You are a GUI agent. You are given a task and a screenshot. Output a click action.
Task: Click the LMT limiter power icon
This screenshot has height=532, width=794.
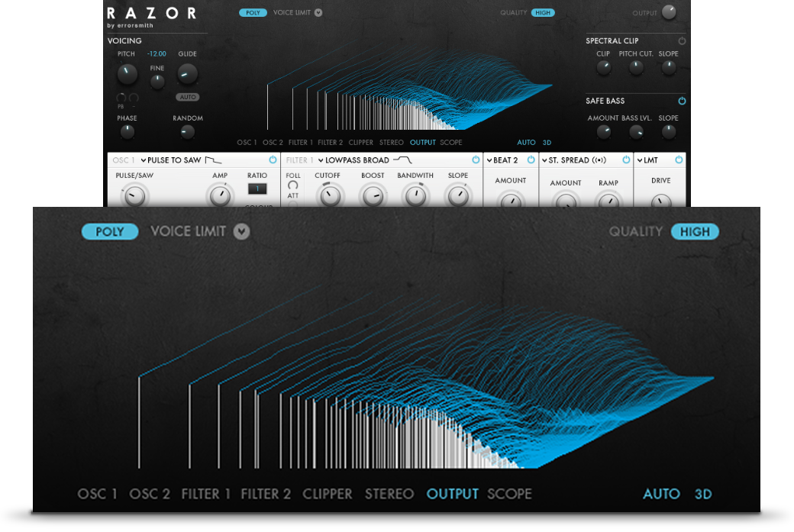pos(679,160)
